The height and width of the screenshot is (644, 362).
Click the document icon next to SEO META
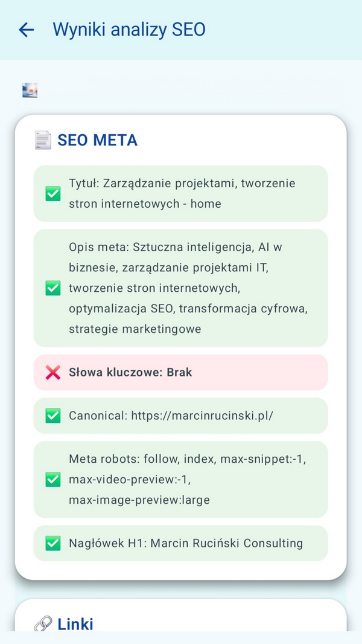click(x=42, y=140)
